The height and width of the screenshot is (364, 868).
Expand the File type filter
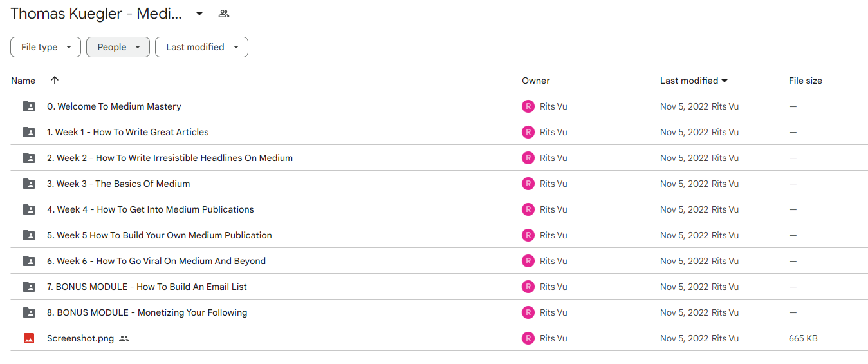tap(46, 47)
